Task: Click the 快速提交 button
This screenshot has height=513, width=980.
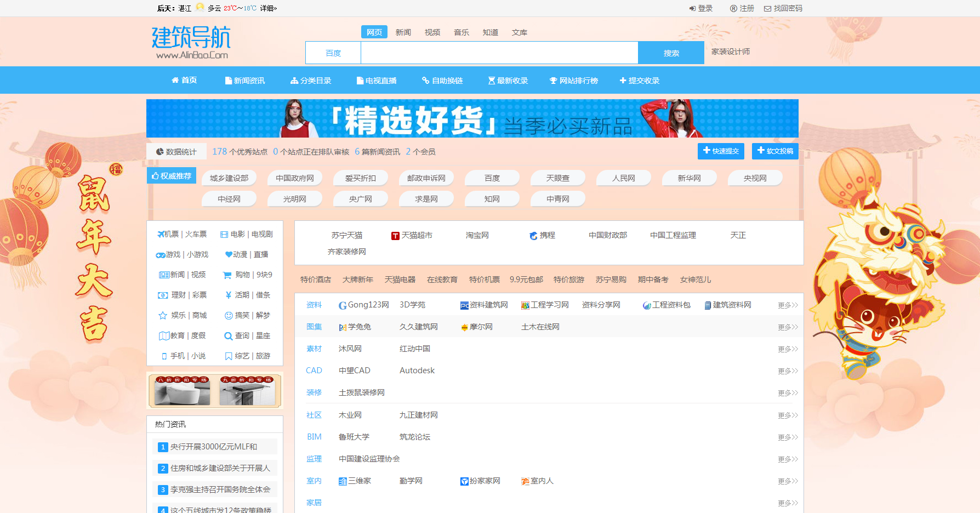Action: tap(721, 151)
